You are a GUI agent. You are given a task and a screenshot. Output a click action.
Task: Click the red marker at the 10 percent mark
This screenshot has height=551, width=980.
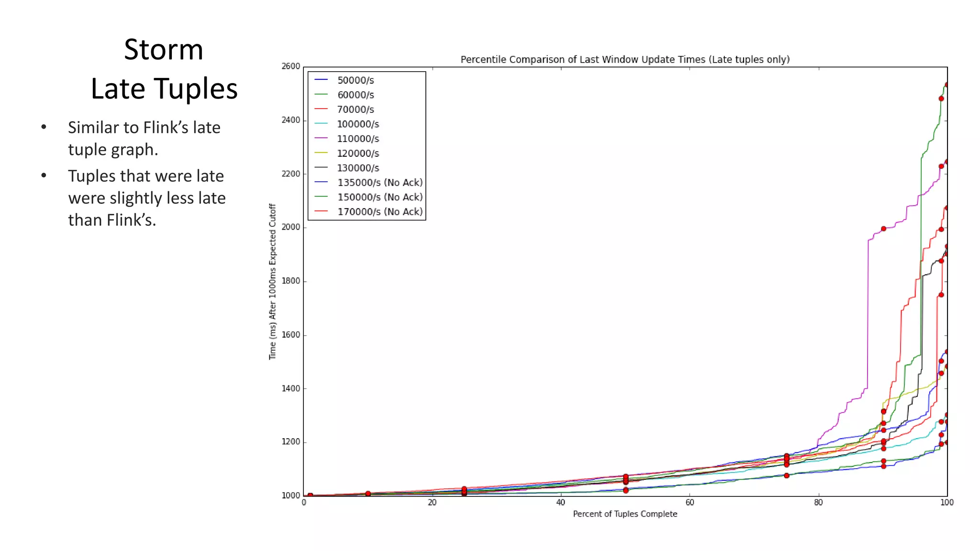(368, 494)
